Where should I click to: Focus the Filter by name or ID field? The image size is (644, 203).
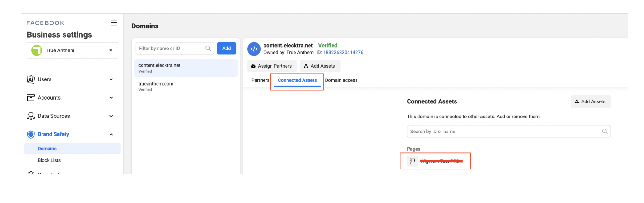coord(175,48)
